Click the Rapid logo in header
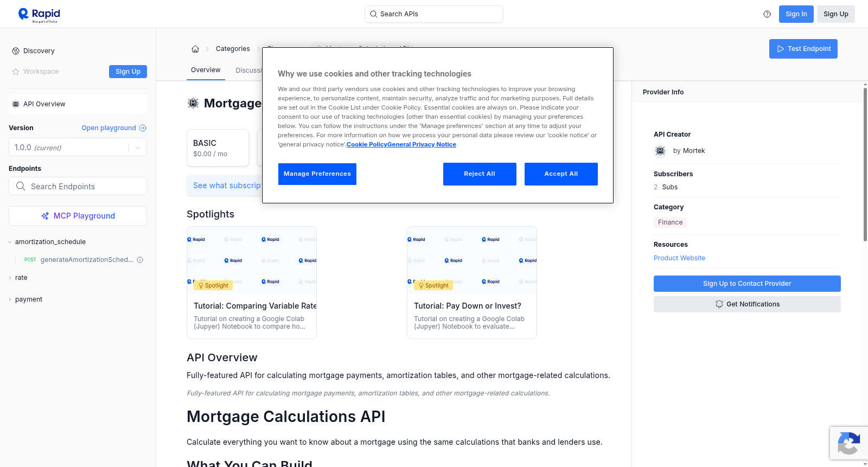This screenshot has height=467, width=868. (39, 15)
